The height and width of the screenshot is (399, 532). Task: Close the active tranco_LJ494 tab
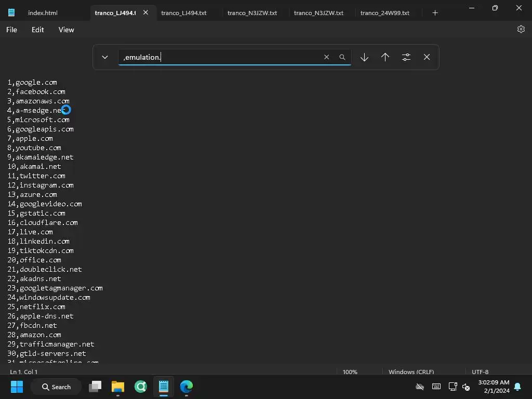(x=145, y=12)
